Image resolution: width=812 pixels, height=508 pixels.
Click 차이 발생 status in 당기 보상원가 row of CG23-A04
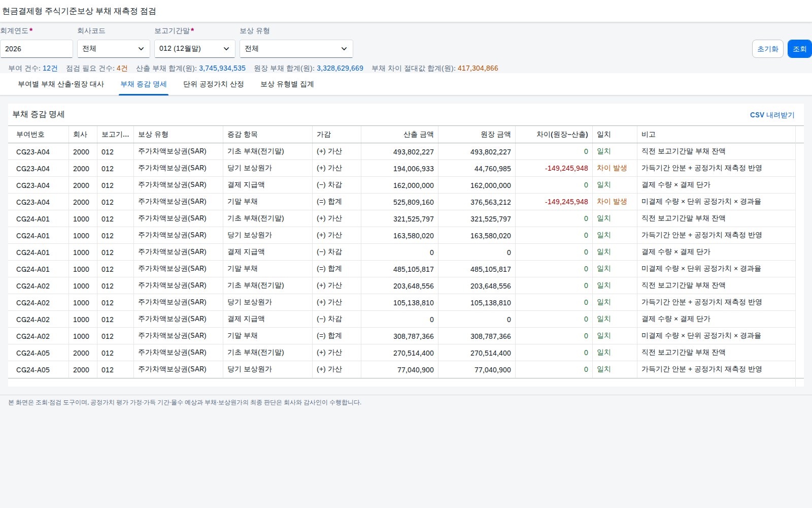coord(612,168)
